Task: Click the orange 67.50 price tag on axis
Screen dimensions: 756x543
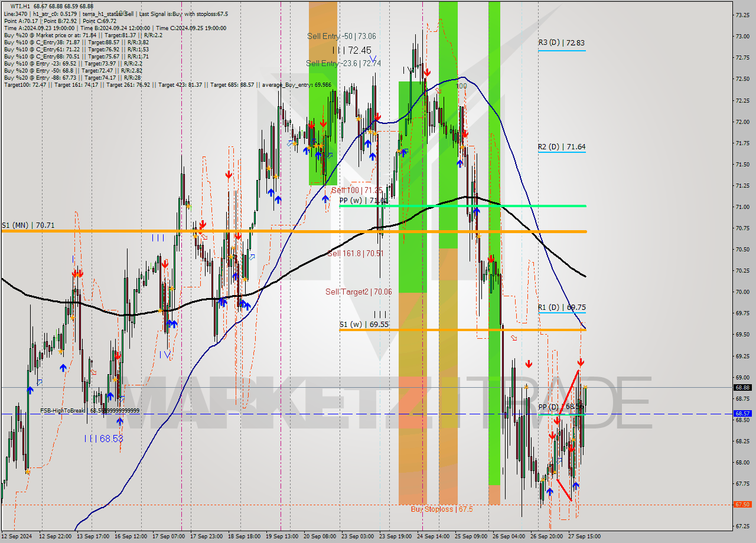Action: click(x=742, y=505)
